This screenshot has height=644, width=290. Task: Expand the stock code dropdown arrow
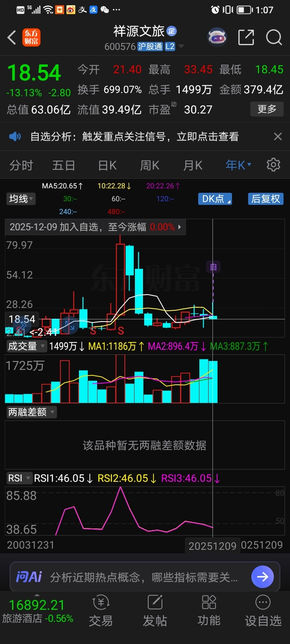coord(181,47)
